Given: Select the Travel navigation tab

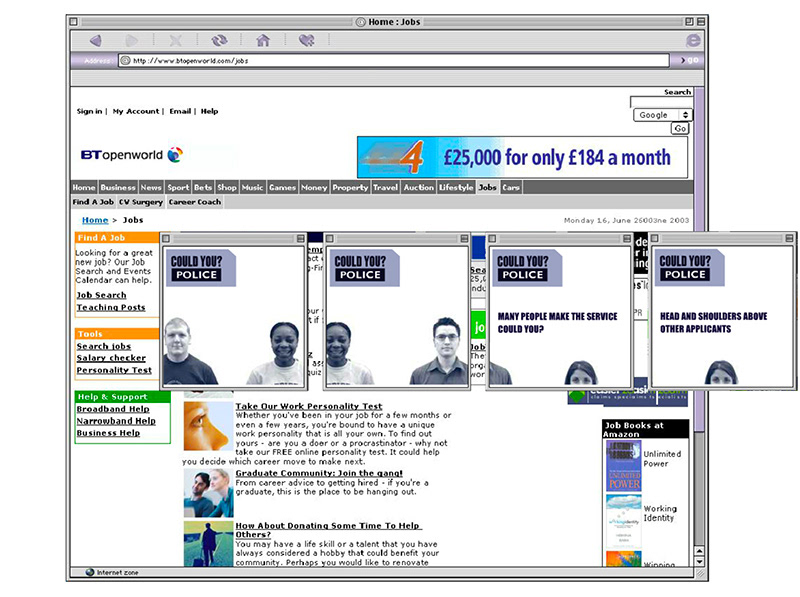Looking at the screenshot, I should [385, 187].
